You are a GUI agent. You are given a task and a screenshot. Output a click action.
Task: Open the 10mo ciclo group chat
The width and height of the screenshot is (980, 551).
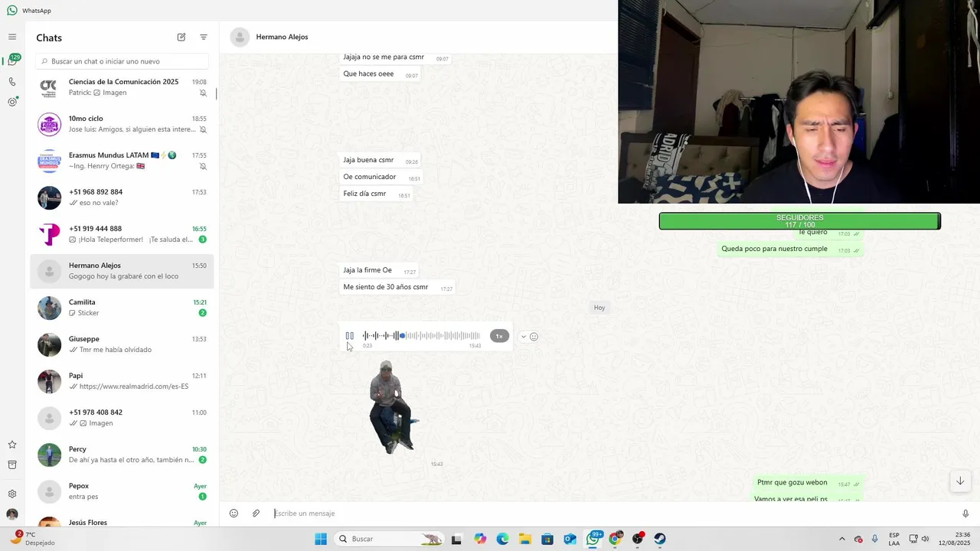122,124
